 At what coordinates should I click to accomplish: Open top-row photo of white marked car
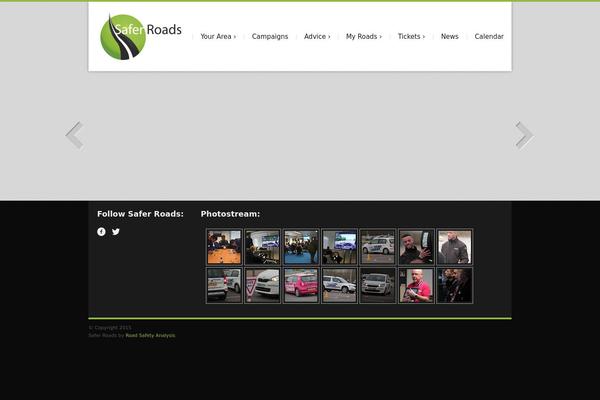378,247
